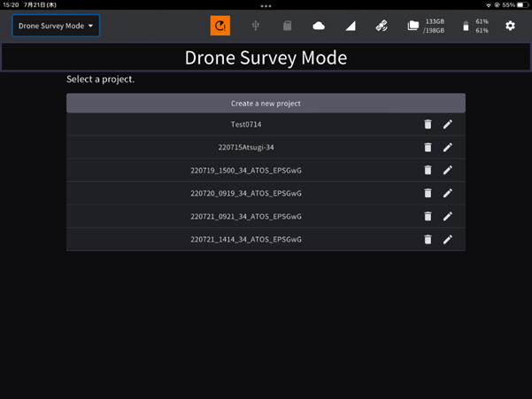Delete the Test0714 project

tap(428, 125)
